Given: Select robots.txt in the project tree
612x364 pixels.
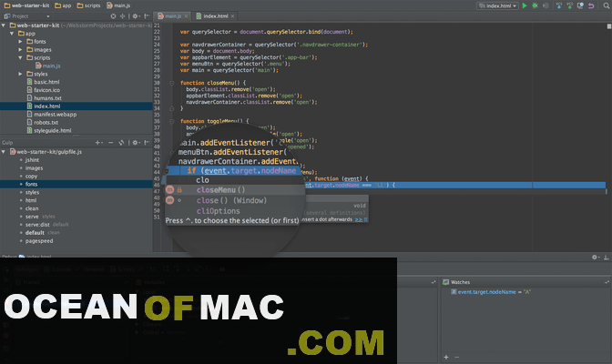Looking at the screenshot, I should 46,123.
